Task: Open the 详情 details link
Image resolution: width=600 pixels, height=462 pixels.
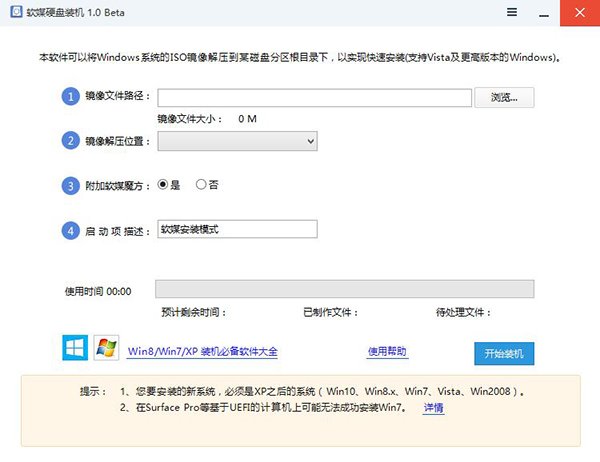Action: pos(434,408)
